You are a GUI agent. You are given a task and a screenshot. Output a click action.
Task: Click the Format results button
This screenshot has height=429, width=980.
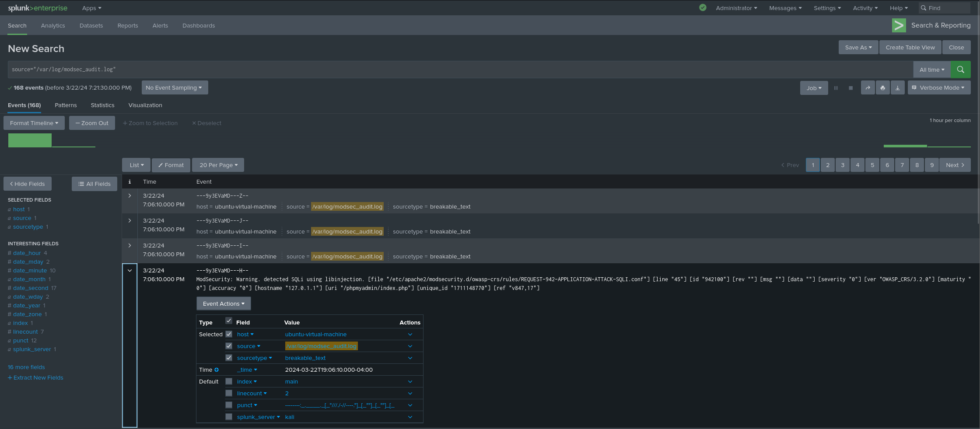coord(171,165)
